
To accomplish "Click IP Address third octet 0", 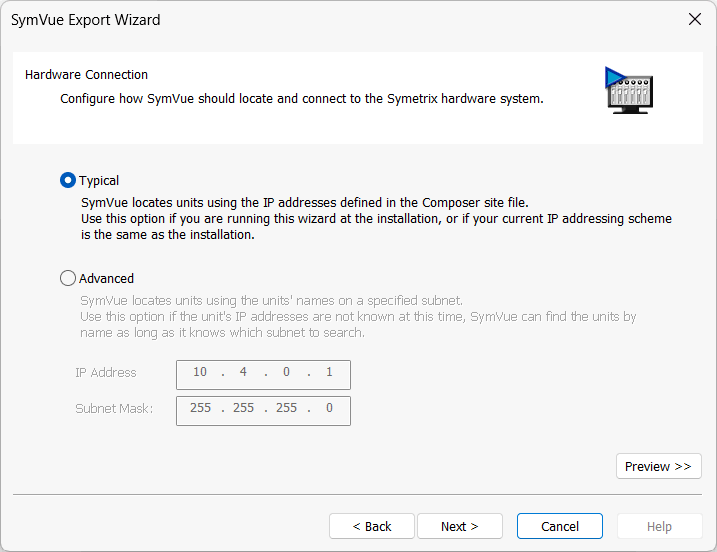I will [x=286, y=372].
